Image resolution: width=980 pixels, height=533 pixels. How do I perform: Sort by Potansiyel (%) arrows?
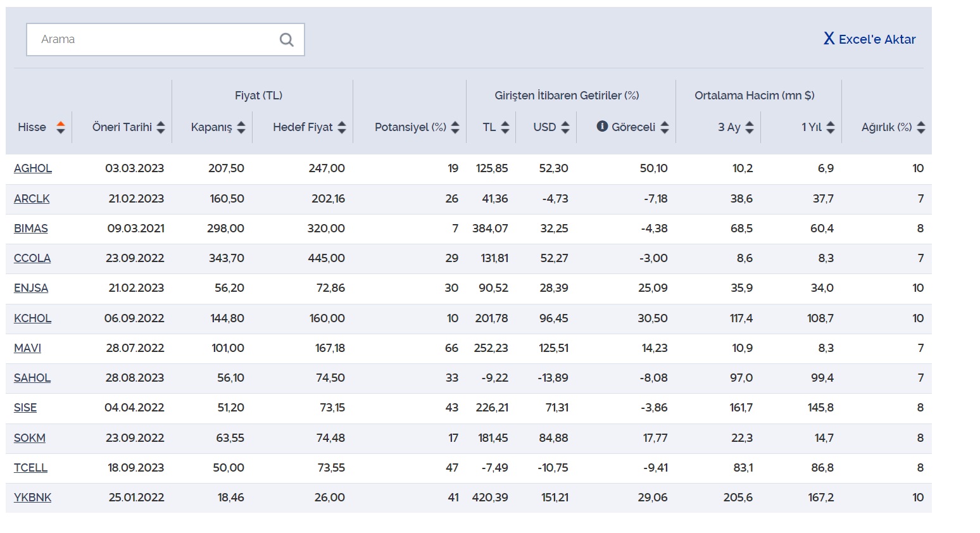[455, 127]
